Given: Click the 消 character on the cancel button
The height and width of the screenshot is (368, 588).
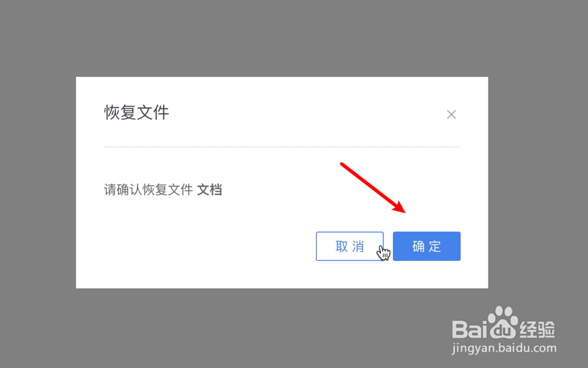Looking at the screenshot, I should point(358,246).
